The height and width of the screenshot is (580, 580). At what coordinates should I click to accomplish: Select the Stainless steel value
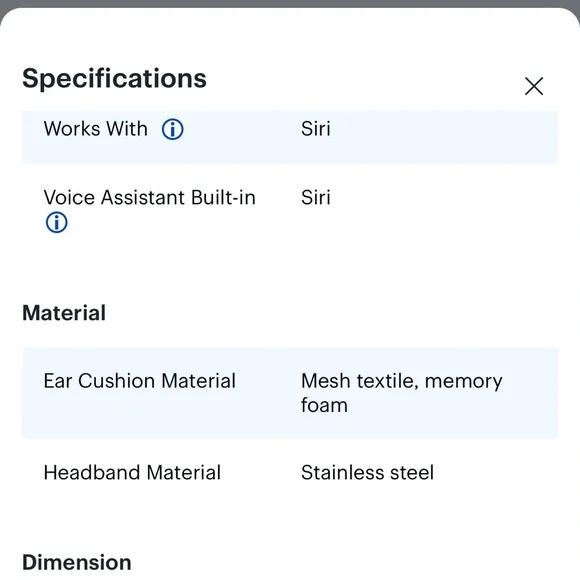click(367, 472)
